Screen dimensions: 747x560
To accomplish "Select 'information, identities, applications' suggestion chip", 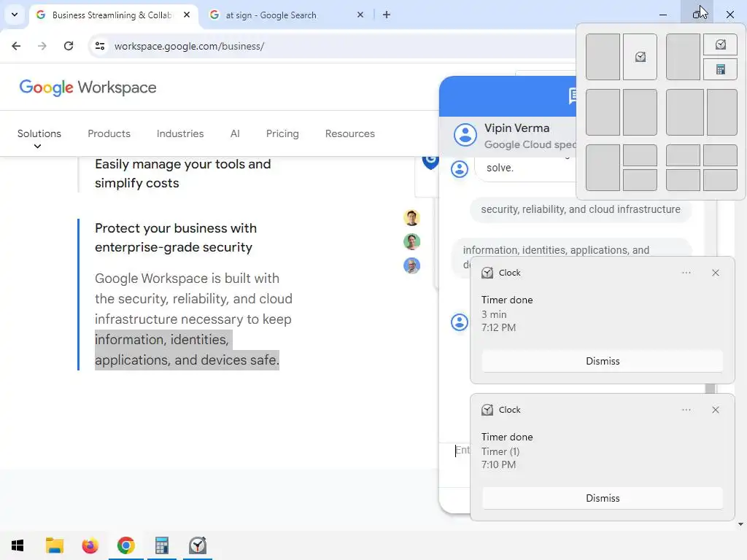I will point(556,250).
